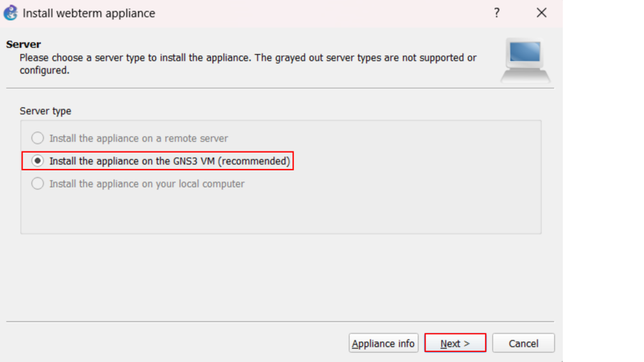Click the 'Install webterm appliance' window title
Image resolution: width=644 pixels, height=362 pixels.
coord(89,13)
